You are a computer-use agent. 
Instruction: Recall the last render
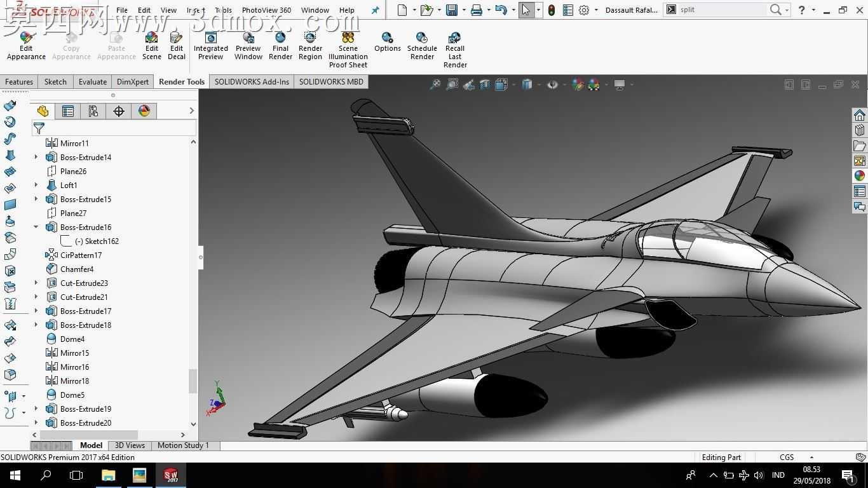[455, 50]
